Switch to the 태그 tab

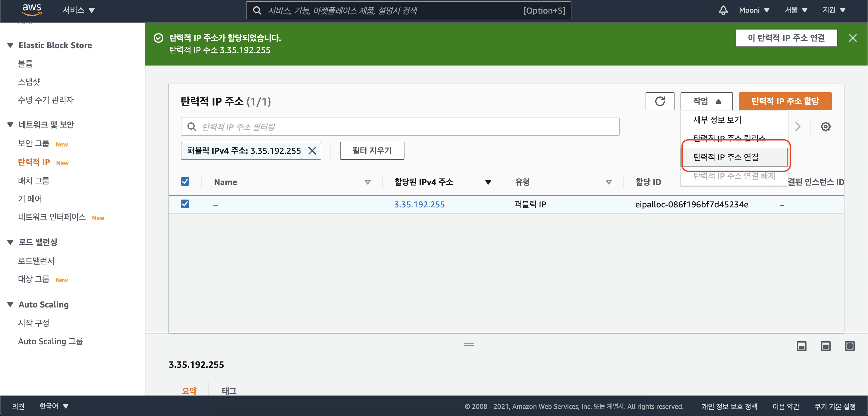(229, 390)
